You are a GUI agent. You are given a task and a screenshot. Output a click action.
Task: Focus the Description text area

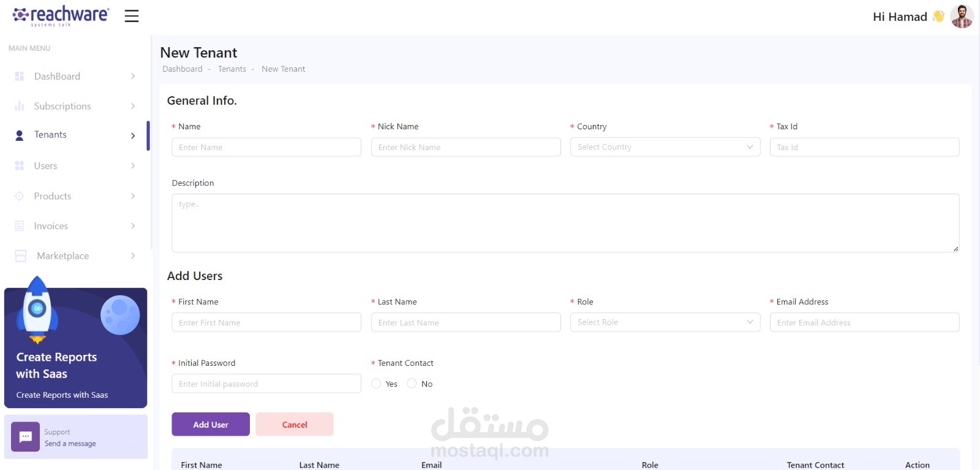coord(565,223)
